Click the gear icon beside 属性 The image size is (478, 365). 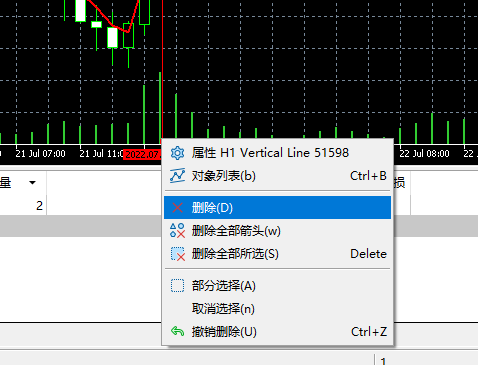177,153
